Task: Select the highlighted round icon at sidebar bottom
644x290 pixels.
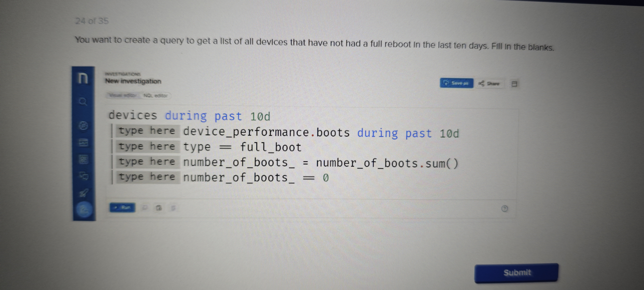Action: (84, 209)
